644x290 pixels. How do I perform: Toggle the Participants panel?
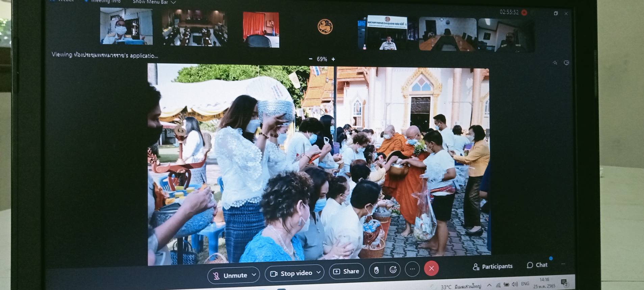[493, 266]
